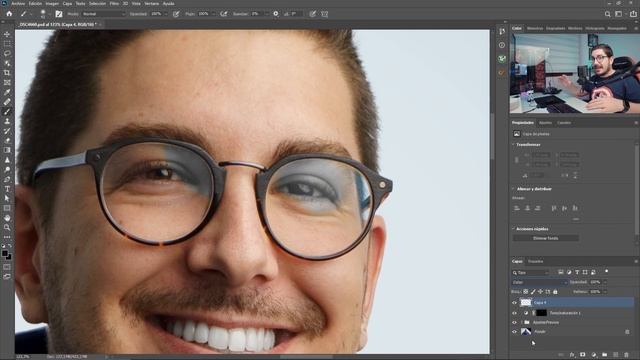The height and width of the screenshot is (360, 640).
Task: Click the Fondo layer thumbnail
Action: click(526, 332)
